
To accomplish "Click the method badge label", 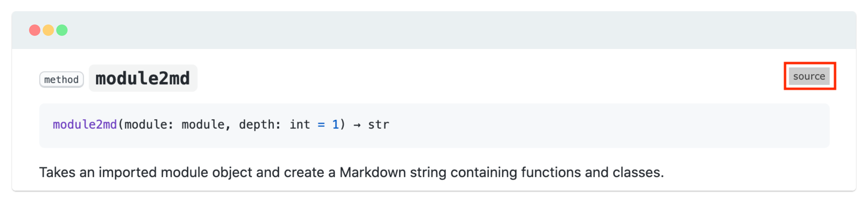I will (x=62, y=80).
